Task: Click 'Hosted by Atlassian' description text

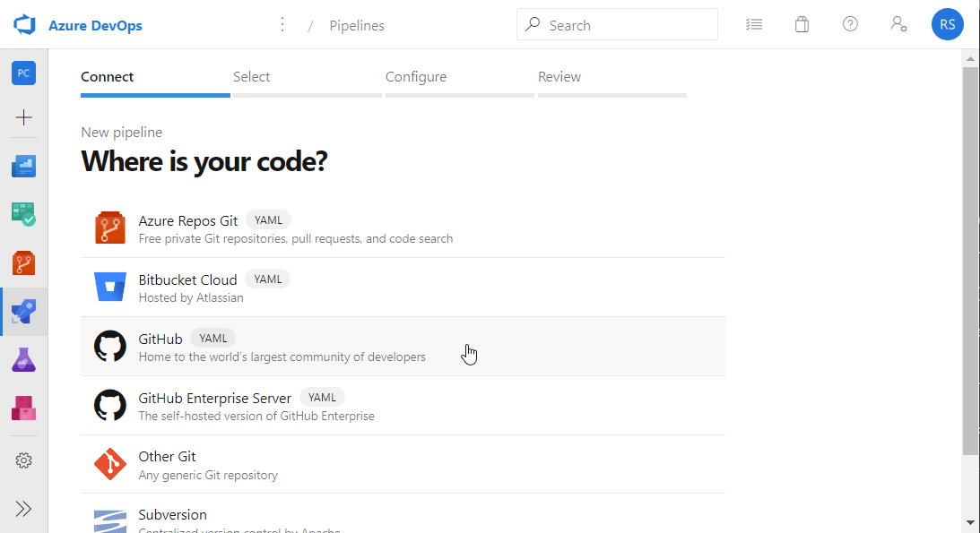Action: click(x=191, y=297)
